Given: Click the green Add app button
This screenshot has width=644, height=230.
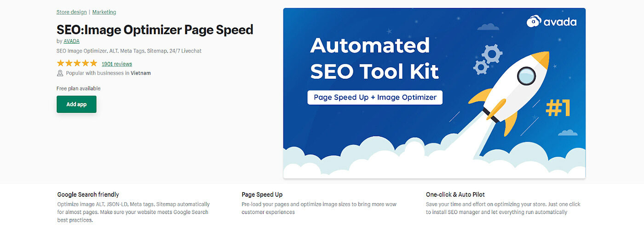Looking at the screenshot, I should pyautogui.click(x=76, y=104).
